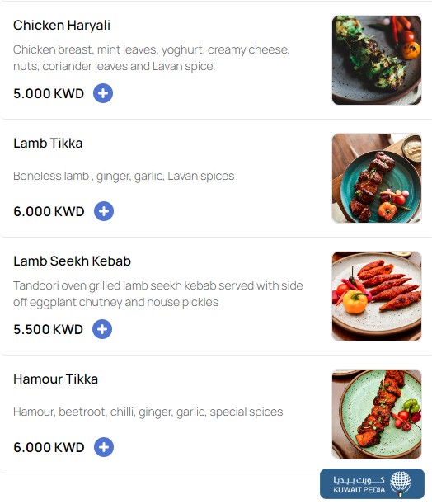Add Lamb Seekh Kebab with plus icon

tap(102, 329)
